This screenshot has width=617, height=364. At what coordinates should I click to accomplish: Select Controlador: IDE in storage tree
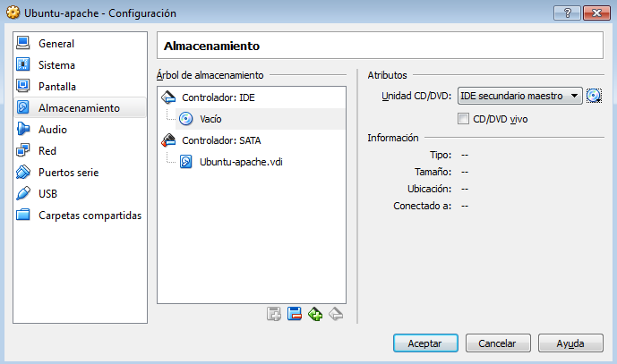(218, 97)
